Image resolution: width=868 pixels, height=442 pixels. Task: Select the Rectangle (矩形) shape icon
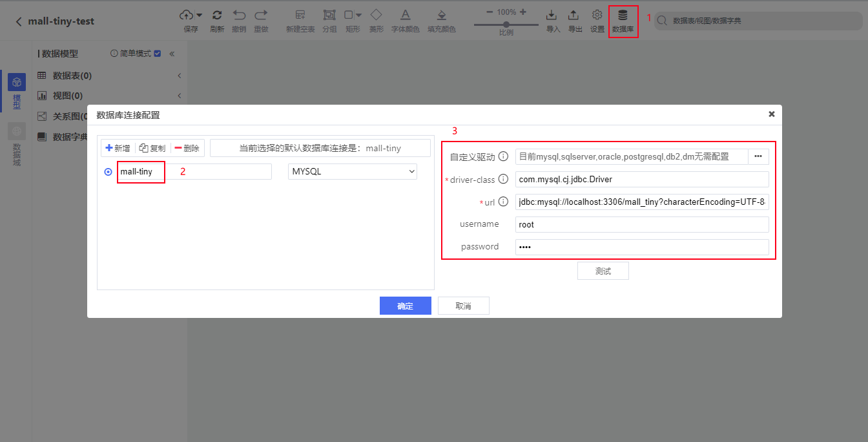(349, 14)
